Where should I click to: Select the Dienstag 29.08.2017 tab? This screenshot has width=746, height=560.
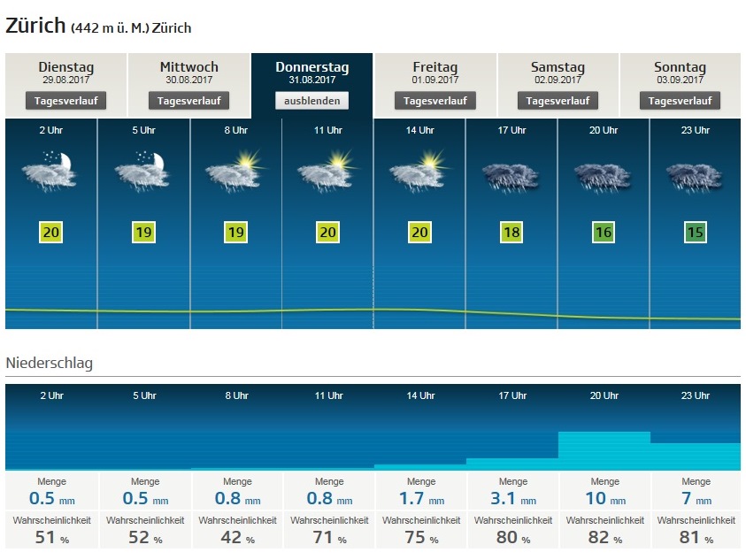(x=65, y=85)
